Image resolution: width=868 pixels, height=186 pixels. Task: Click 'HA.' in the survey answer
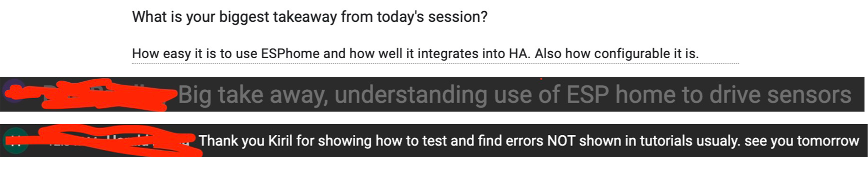520,54
